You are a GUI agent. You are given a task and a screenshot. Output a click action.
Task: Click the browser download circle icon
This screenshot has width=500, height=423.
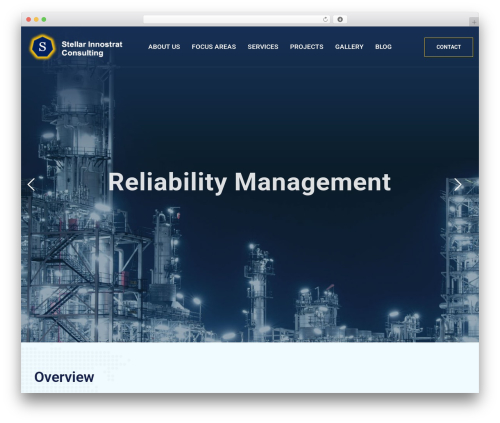click(340, 19)
